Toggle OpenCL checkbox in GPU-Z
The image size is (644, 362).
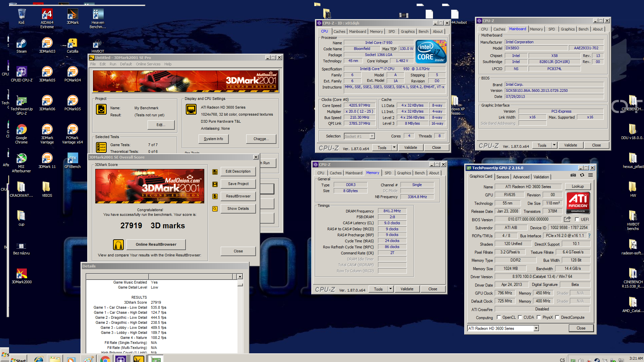[x=499, y=317]
